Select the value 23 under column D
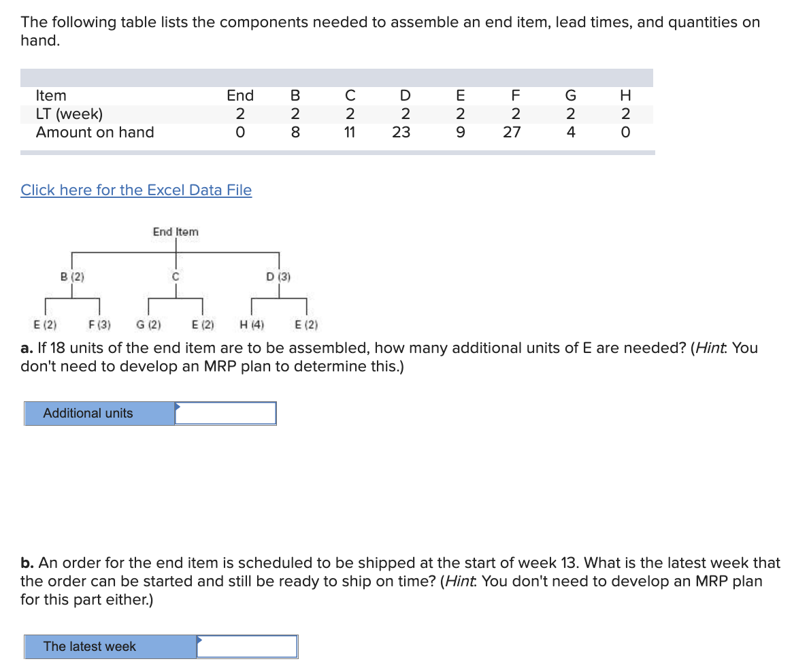 tap(403, 132)
